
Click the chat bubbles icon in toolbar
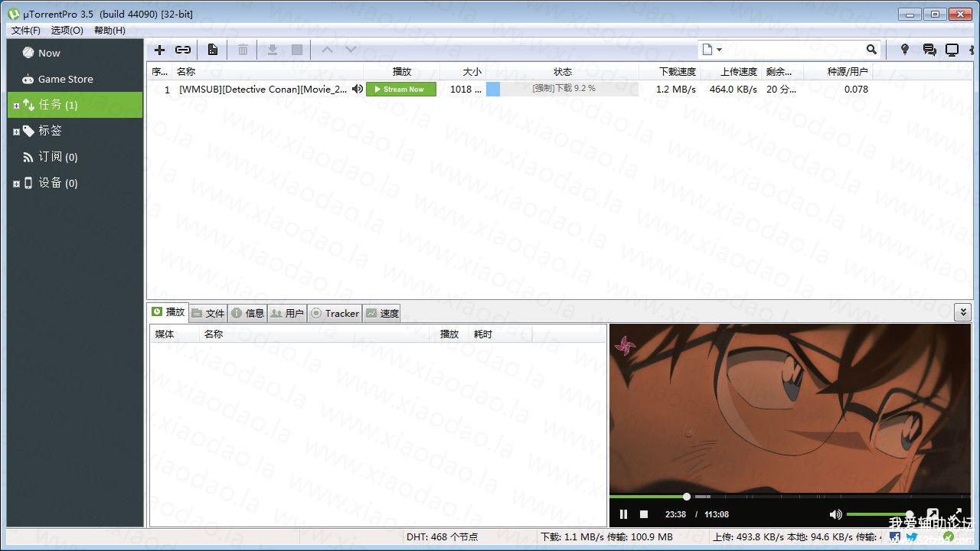coord(929,50)
